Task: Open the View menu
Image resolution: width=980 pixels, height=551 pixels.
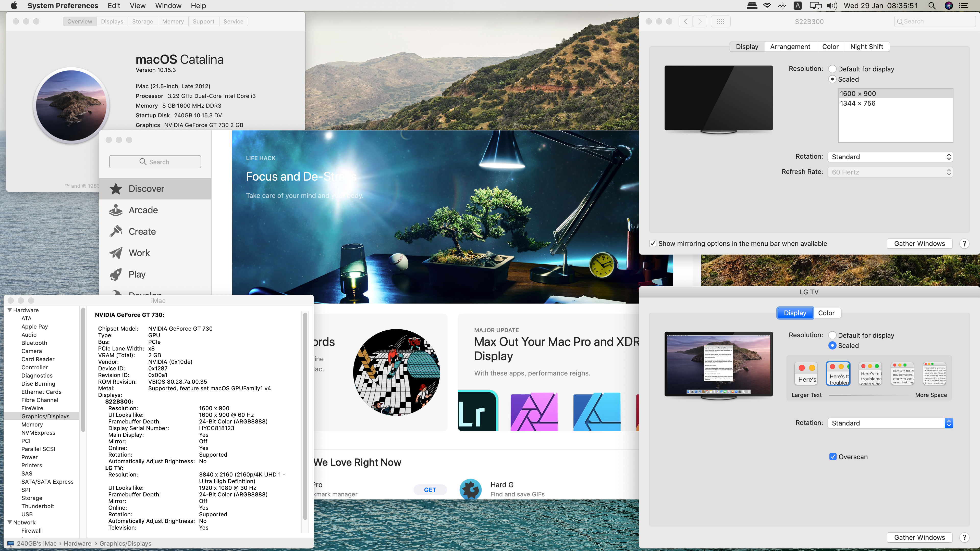Action: tap(138, 6)
